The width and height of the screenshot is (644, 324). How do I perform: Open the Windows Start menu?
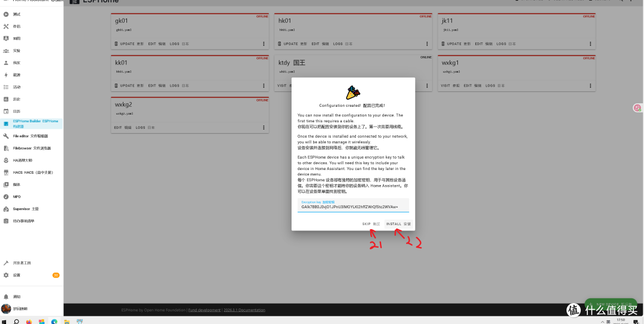point(5,322)
